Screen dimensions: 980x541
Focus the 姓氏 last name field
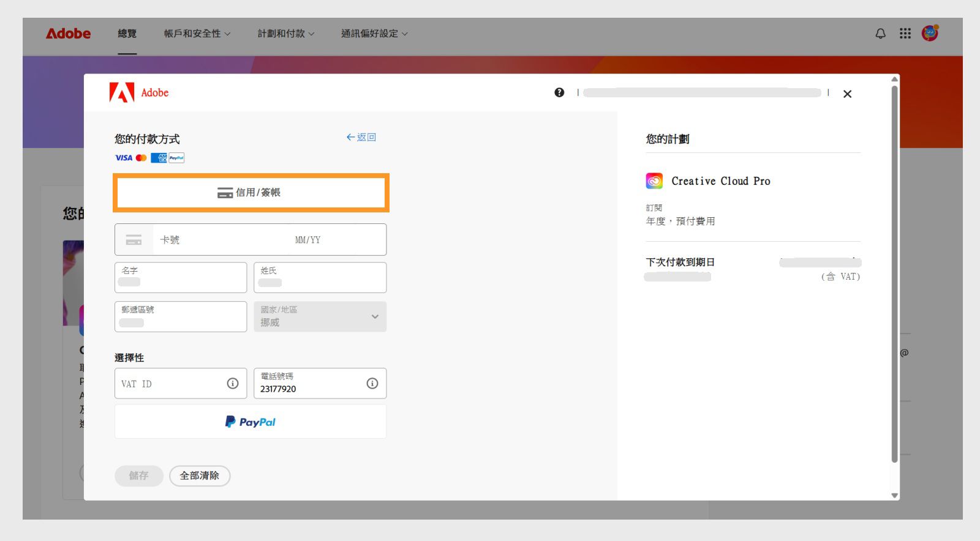coord(320,277)
